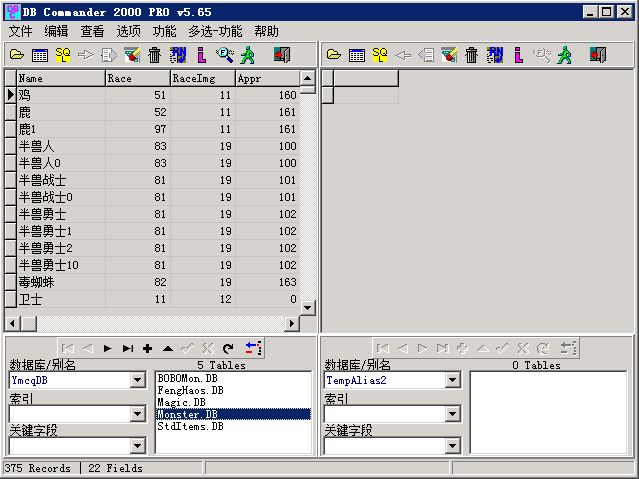Click grid vertical scrollbar down arrow
Viewport: 639px width, 479px height.
coord(308,308)
